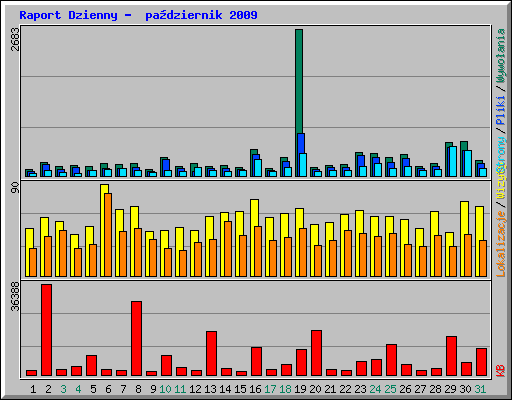This screenshot has width=512, height=400.
Task: Click green weekend day label "11"
Action: tap(180, 389)
